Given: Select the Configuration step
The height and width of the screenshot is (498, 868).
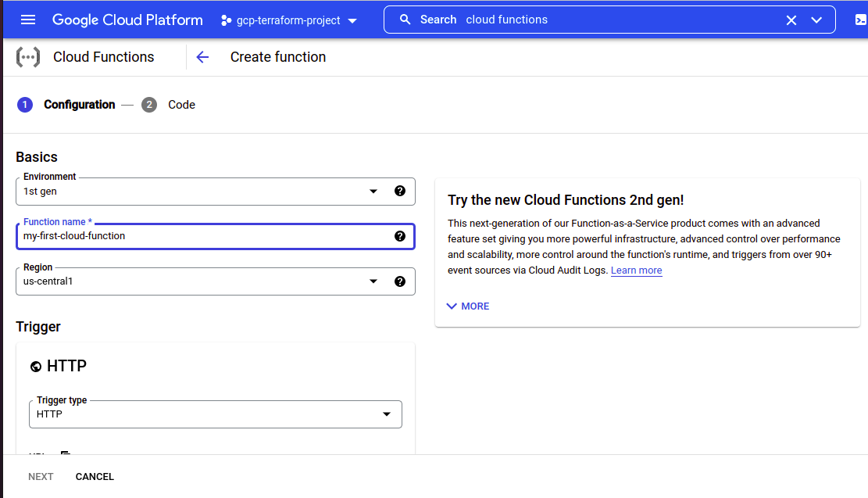Looking at the screenshot, I should [79, 105].
